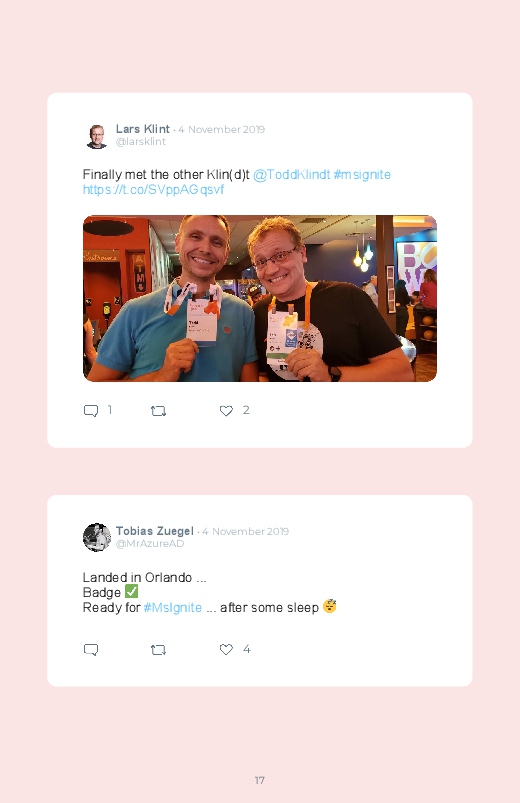The image size is (520, 803).
Task: Like the Lars Klint tweet
Action: (x=226, y=411)
